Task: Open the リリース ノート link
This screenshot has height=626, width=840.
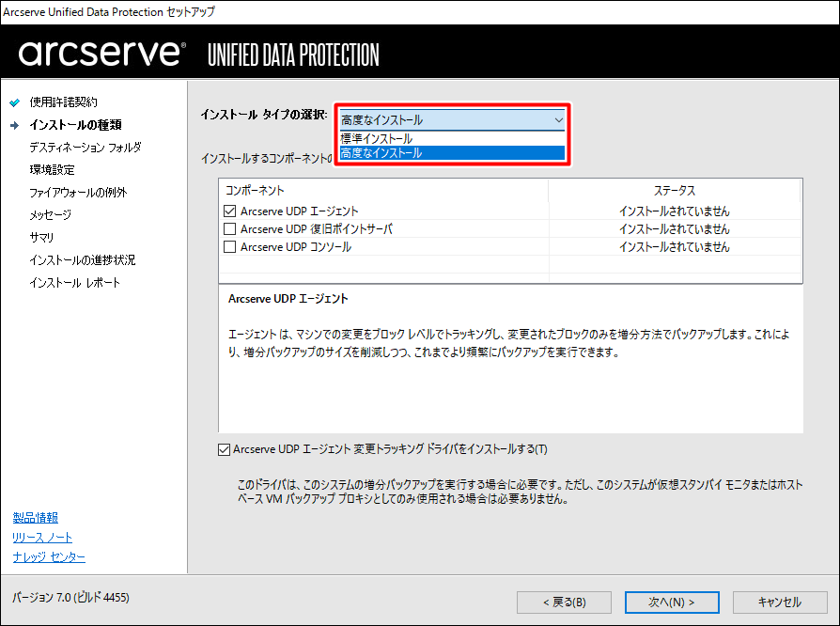Action: (42, 538)
